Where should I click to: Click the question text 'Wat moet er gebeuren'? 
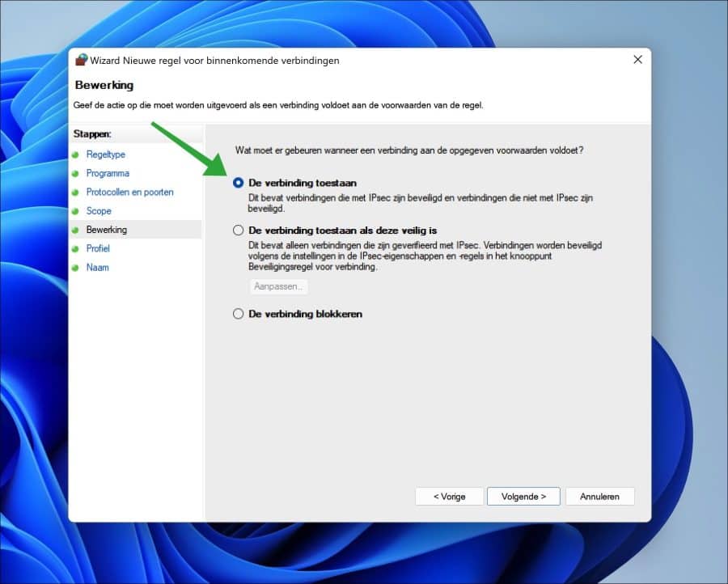pos(409,150)
